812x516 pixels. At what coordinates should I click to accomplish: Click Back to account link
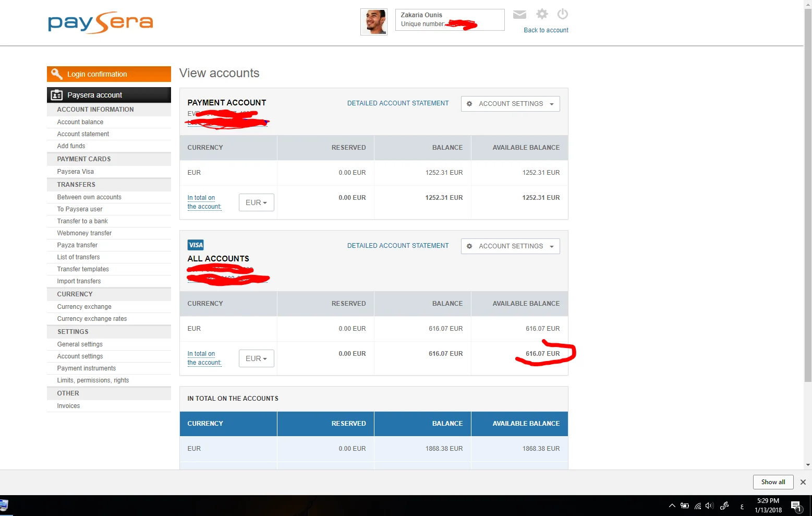(x=546, y=30)
